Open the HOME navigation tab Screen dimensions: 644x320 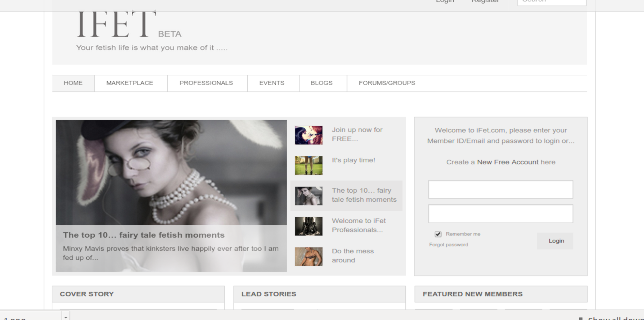[73, 83]
